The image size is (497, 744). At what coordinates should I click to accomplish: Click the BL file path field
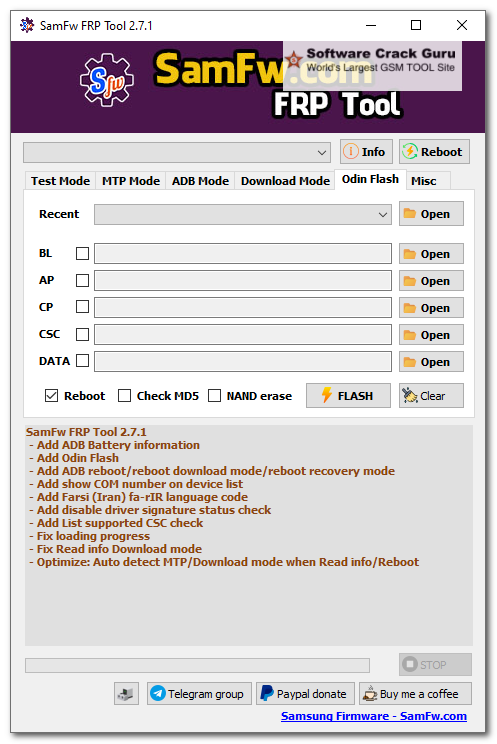pos(243,254)
